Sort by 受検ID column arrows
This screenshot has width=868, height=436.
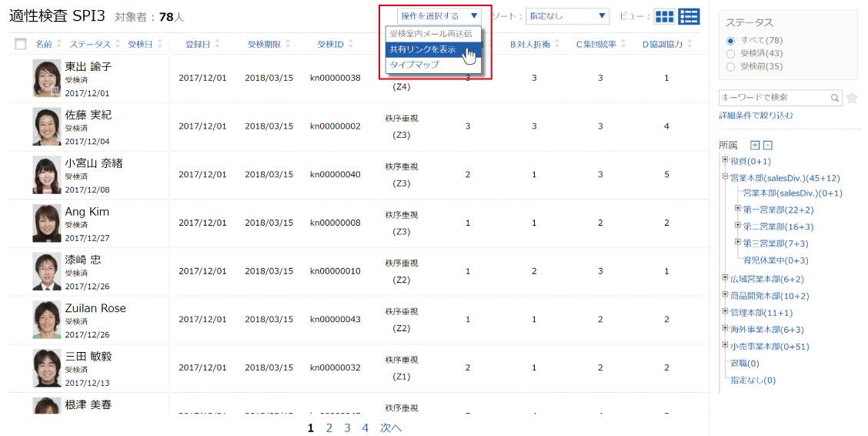point(349,44)
